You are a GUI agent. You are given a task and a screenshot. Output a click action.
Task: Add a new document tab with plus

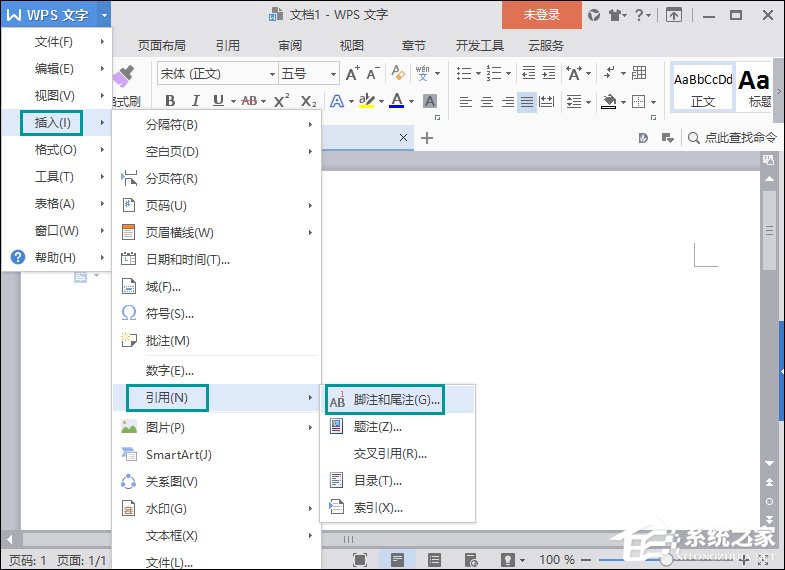(427, 138)
